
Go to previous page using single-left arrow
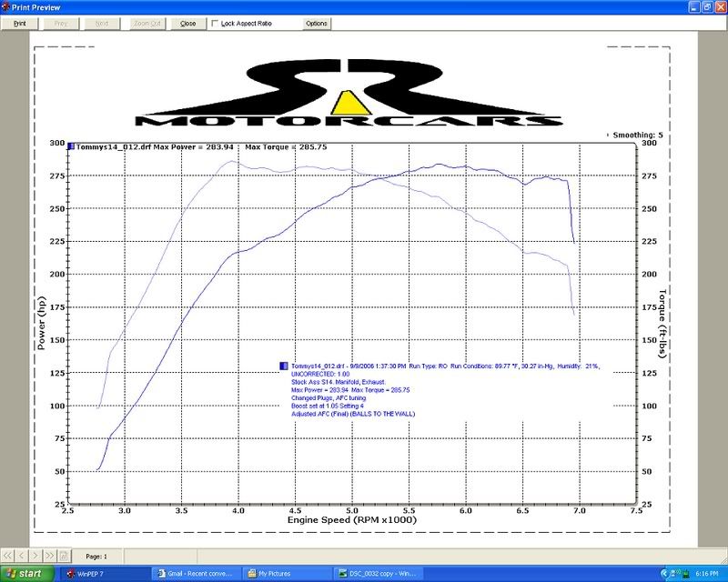[21, 556]
